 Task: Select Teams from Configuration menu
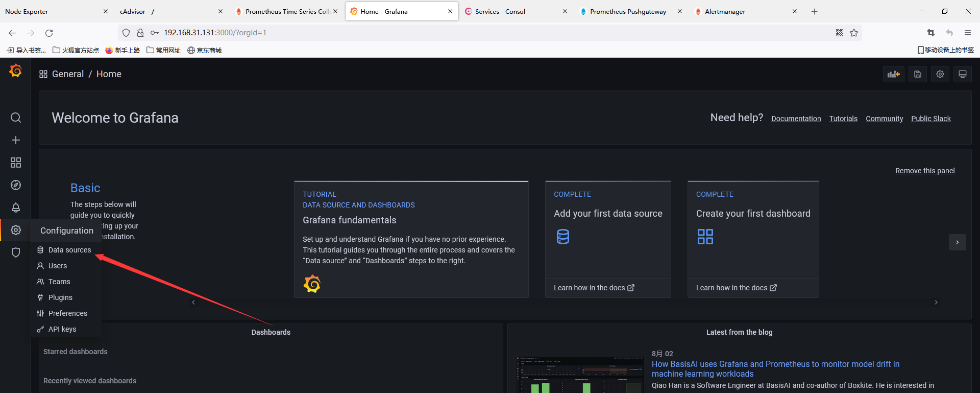coord(66,282)
